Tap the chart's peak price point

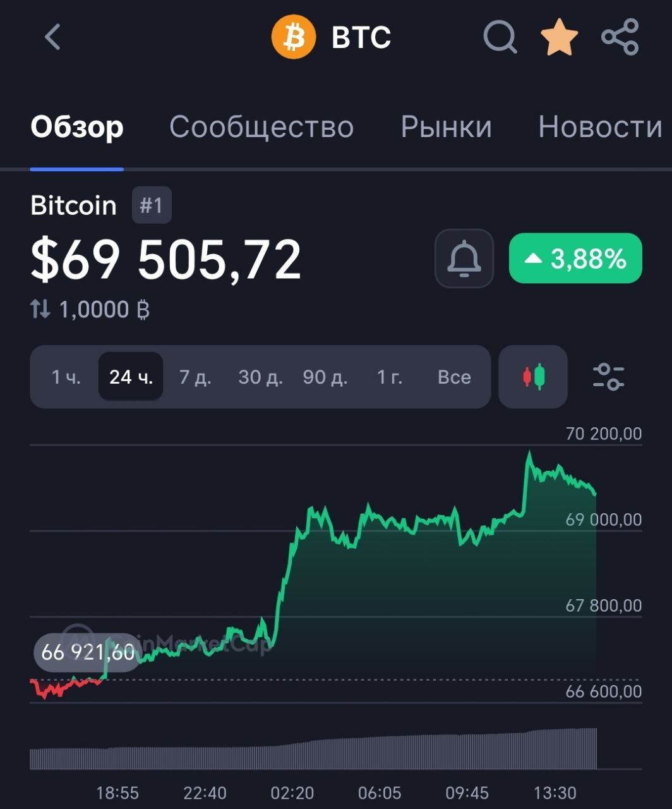click(529, 453)
